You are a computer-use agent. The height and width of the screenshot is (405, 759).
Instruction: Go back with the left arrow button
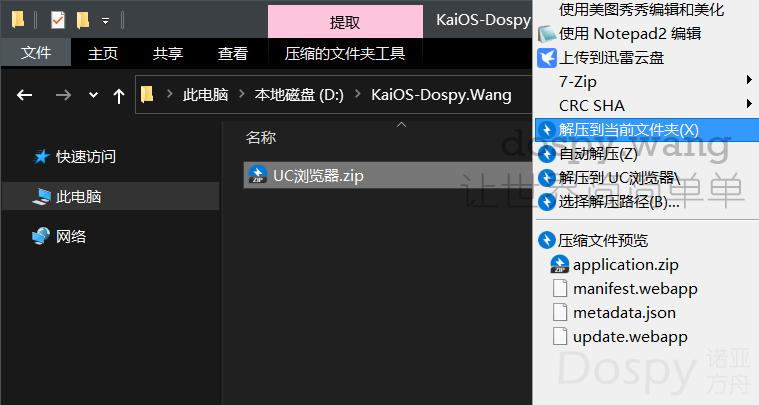tap(24, 95)
